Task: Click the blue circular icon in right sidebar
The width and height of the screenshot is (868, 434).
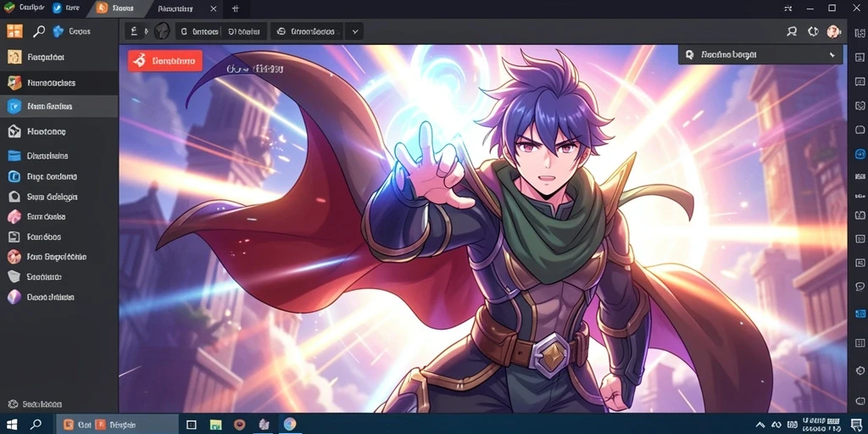Action: (x=860, y=154)
